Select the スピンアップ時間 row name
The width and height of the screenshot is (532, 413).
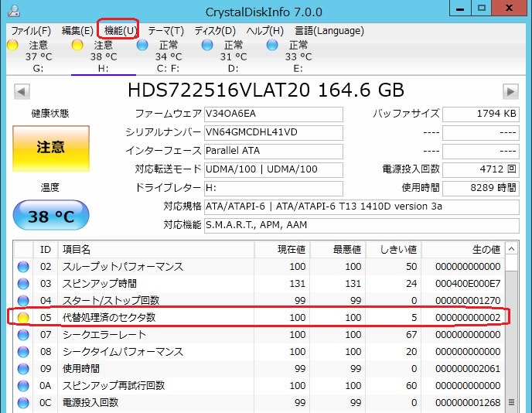[100, 284]
